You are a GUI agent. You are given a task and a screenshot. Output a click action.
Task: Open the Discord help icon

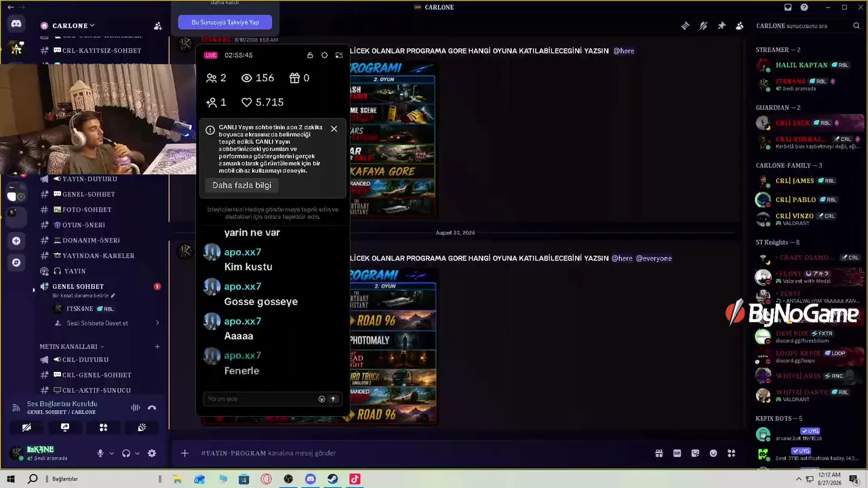804,7
